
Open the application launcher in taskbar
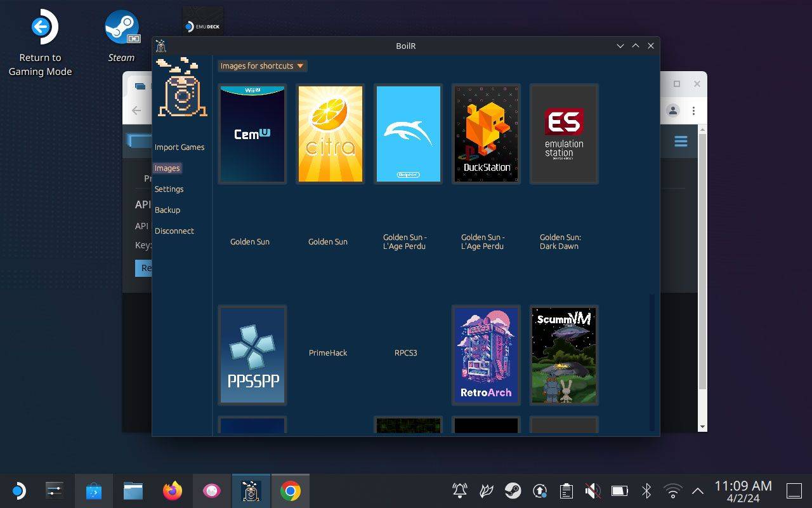(x=18, y=491)
